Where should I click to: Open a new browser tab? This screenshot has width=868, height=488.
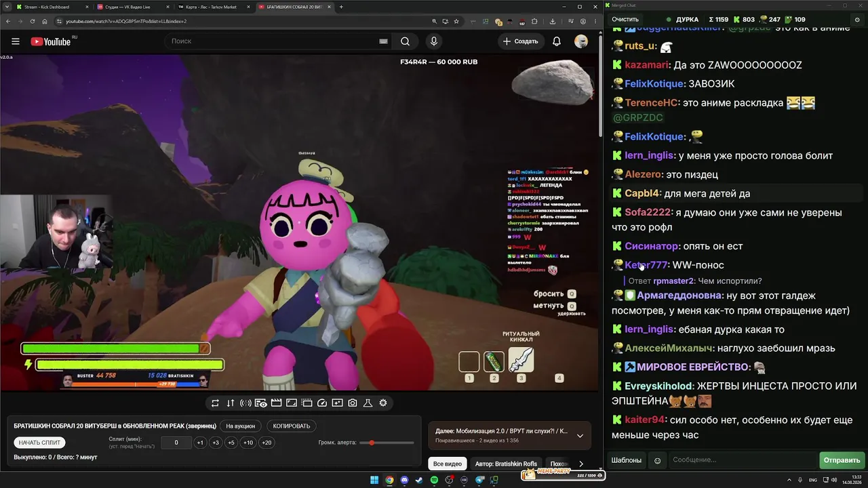point(341,7)
